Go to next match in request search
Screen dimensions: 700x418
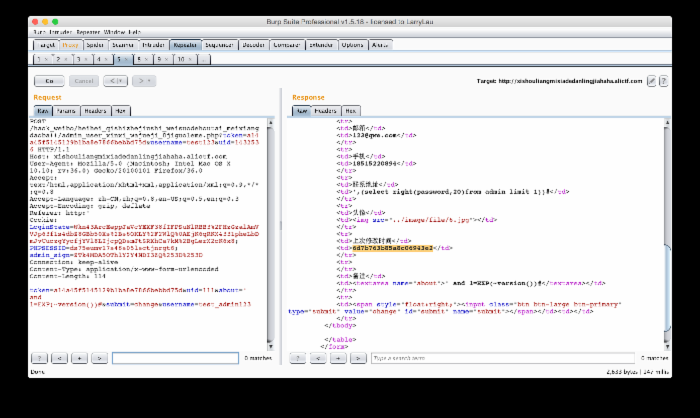(x=100, y=358)
